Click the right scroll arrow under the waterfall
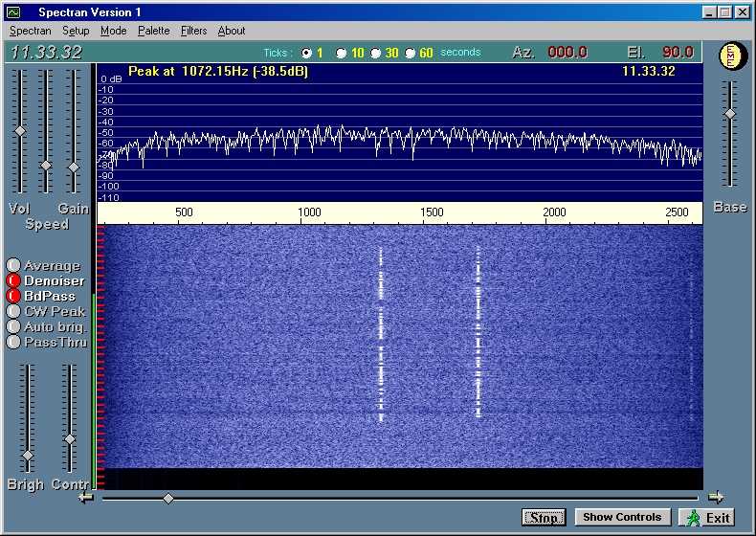Screen dimensions: 756x536 tap(715, 497)
